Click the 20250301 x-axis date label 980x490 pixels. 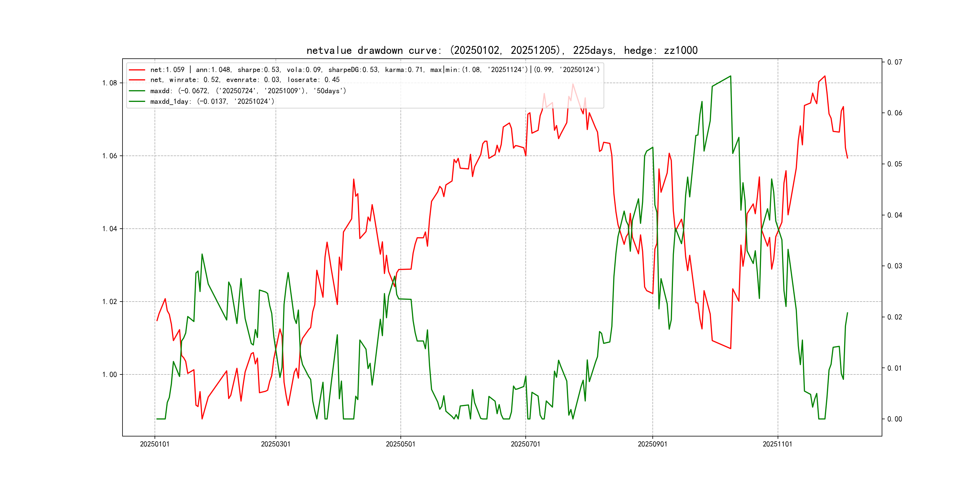(276, 444)
